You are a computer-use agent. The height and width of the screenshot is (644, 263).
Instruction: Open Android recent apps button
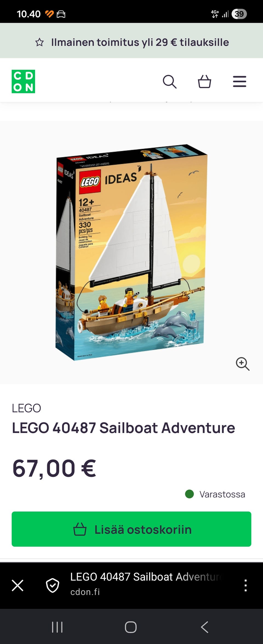click(57, 627)
